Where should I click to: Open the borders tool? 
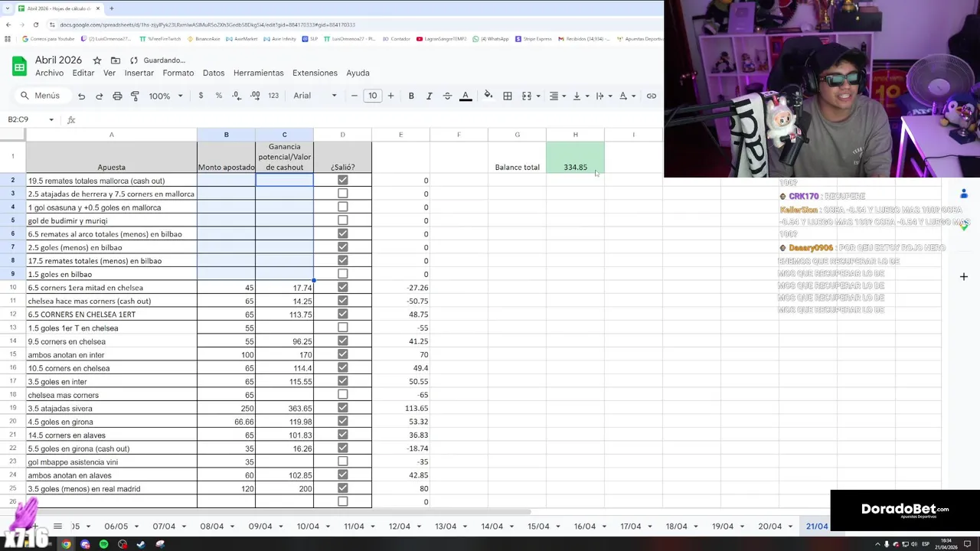click(507, 96)
